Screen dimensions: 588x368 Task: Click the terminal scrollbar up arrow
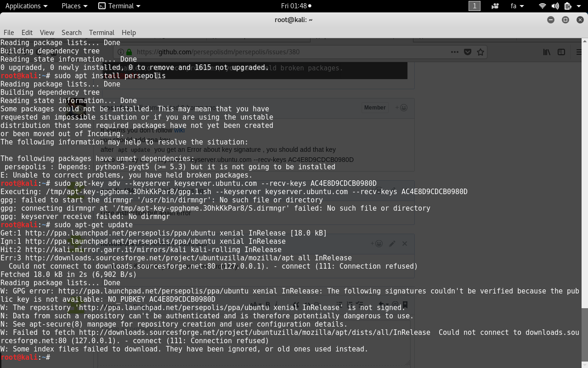click(584, 41)
